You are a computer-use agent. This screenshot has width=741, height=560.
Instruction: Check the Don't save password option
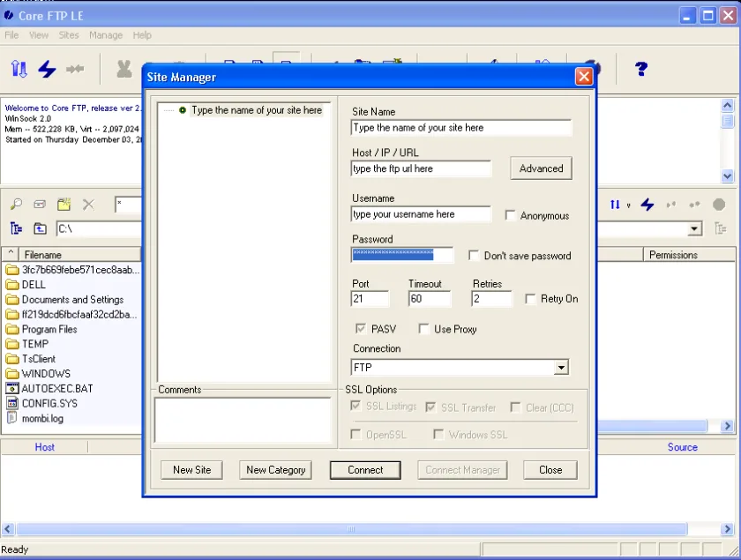point(473,255)
